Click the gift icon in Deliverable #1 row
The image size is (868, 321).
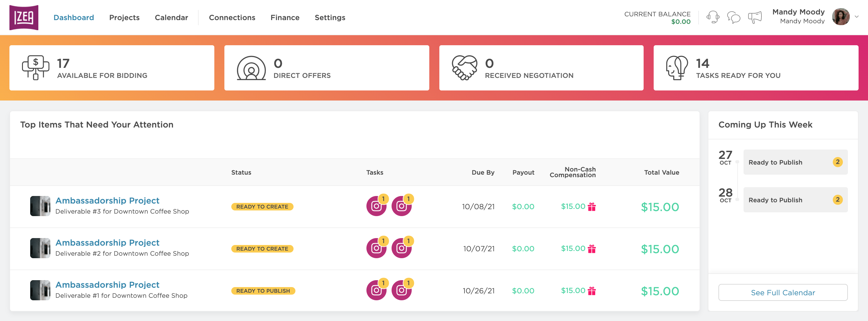pyautogui.click(x=592, y=291)
